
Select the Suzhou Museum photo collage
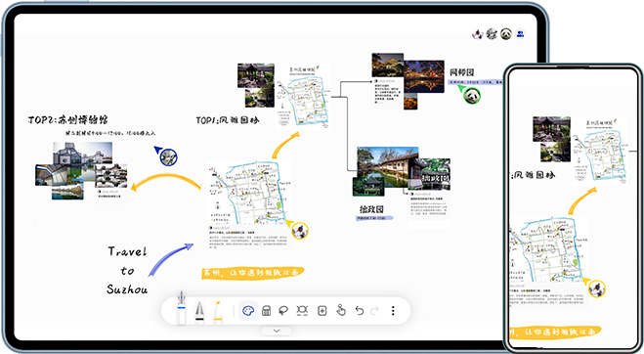click(x=81, y=170)
